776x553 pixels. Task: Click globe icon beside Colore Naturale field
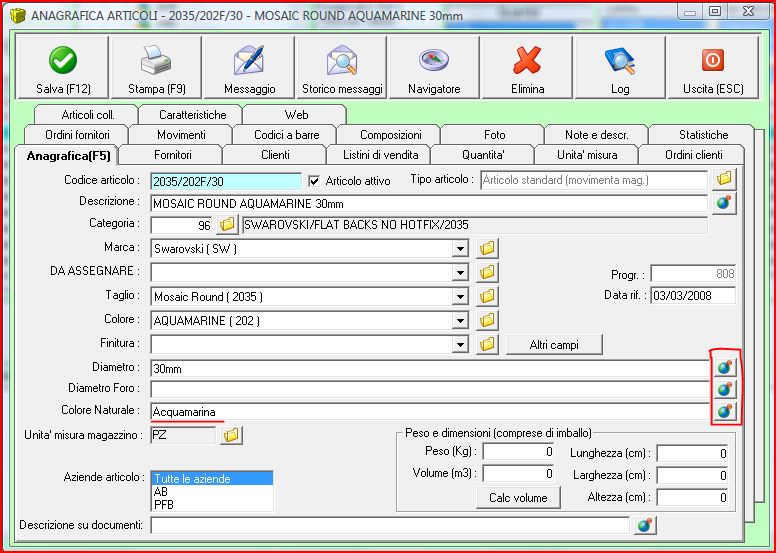[x=725, y=411]
